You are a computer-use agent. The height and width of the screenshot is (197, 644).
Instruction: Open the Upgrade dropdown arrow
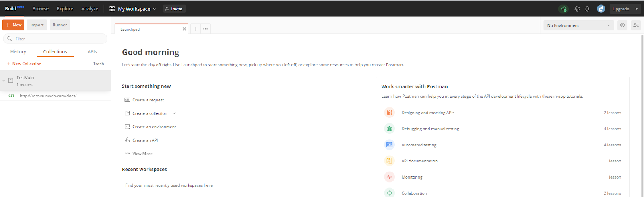637,9
